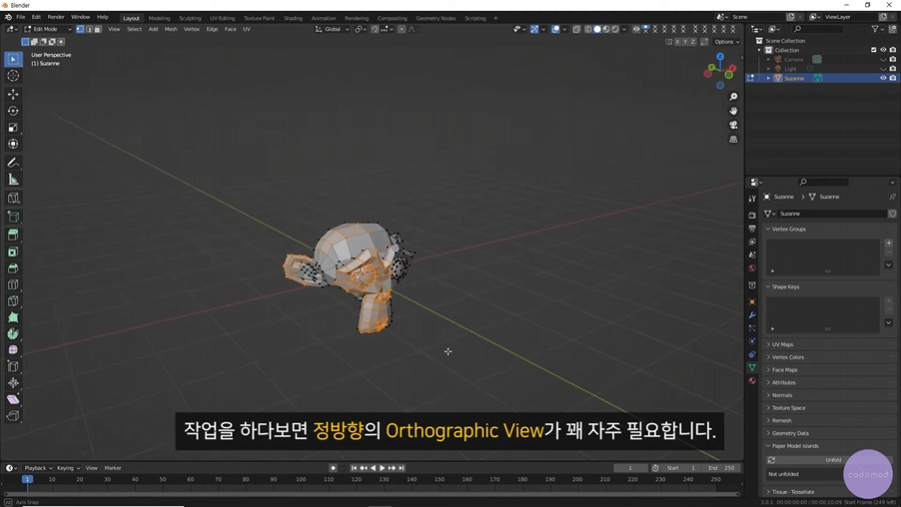Select the Shrink/Fatten tool

coord(13,383)
